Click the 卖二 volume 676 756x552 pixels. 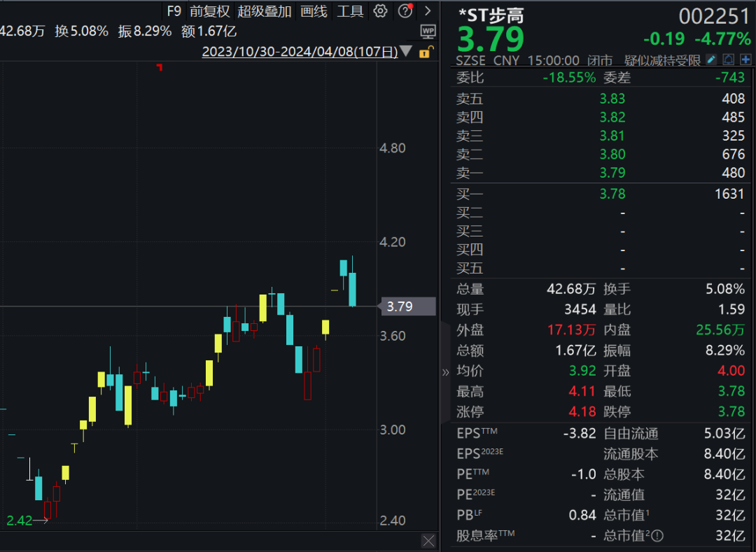pyautogui.click(x=734, y=154)
